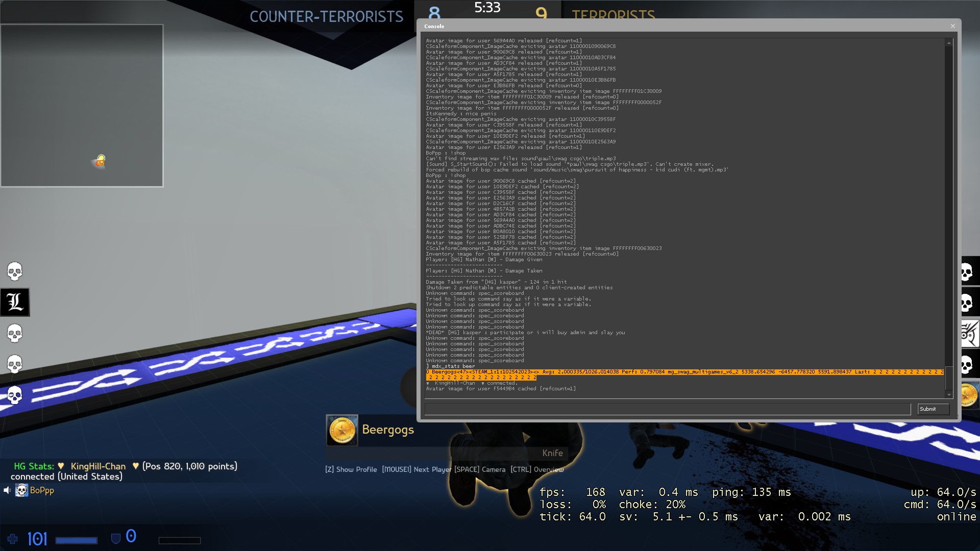Click the console scrollbar down arrow
Image resolution: width=980 pixels, height=551 pixels.
coord(949,394)
